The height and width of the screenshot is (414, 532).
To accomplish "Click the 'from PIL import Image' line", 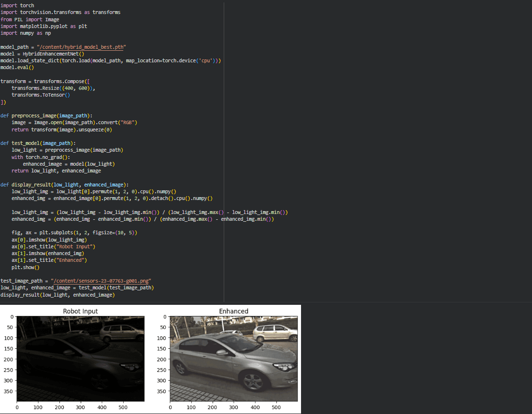I will 30,19.
